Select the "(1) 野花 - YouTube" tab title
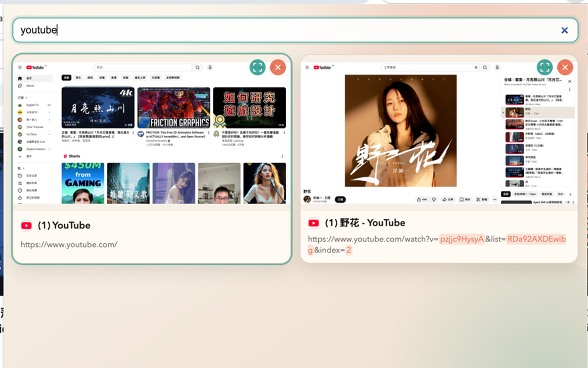The image size is (588, 368). pyautogui.click(x=365, y=223)
